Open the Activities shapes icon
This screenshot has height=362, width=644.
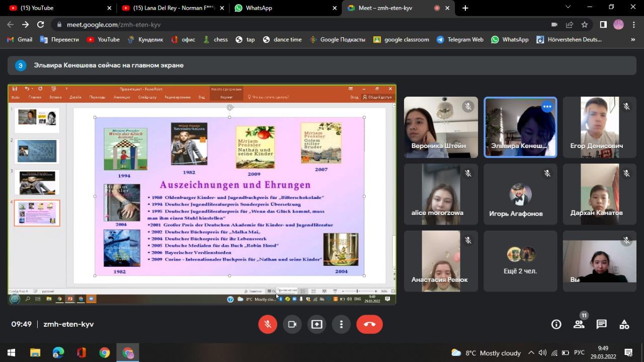pyautogui.click(x=624, y=325)
